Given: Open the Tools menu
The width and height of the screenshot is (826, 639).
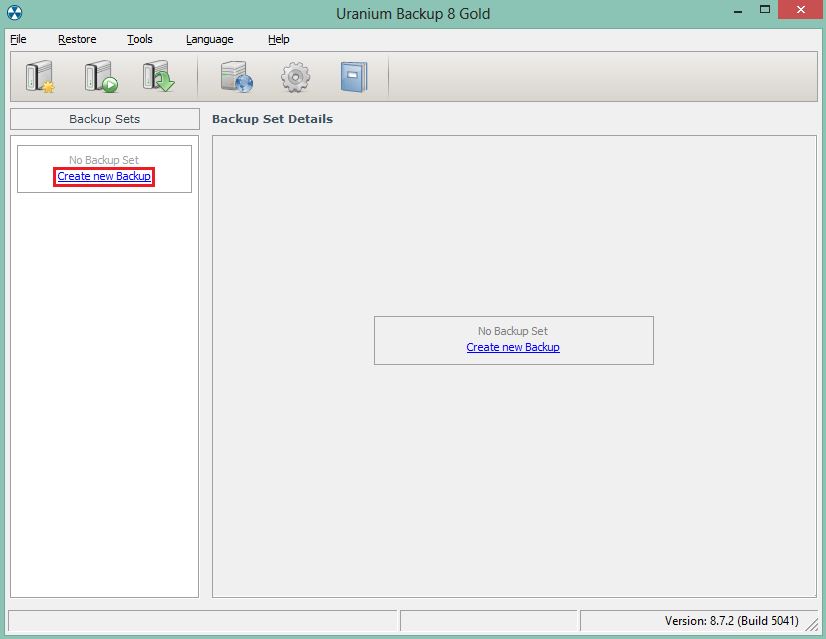Looking at the screenshot, I should pyautogui.click(x=140, y=40).
